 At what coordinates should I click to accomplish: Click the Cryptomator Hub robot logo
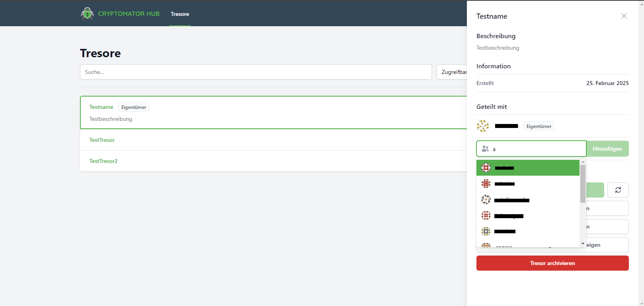[x=87, y=14]
